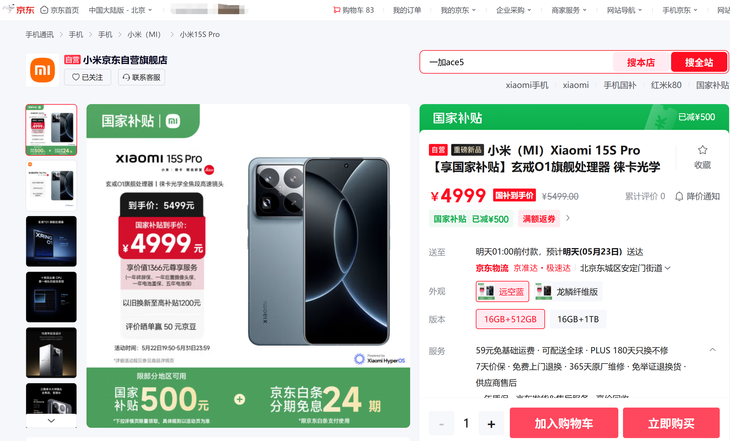
Task: Contact customer service via 联系客服
Action: (x=142, y=77)
